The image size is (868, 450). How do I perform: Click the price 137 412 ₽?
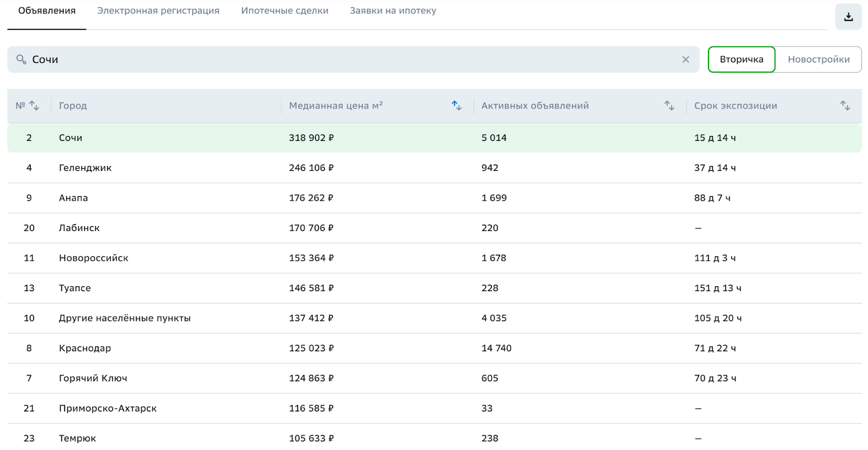(311, 318)
